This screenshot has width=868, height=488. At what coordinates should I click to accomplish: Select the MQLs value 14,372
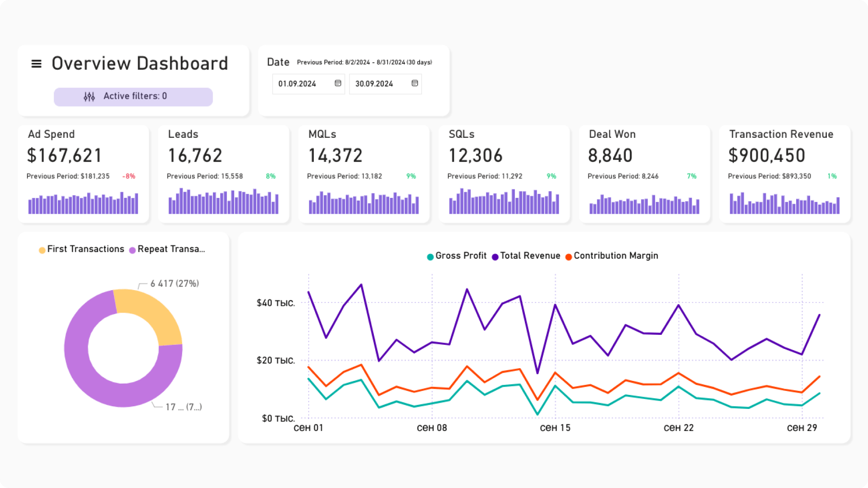[335, 156]
